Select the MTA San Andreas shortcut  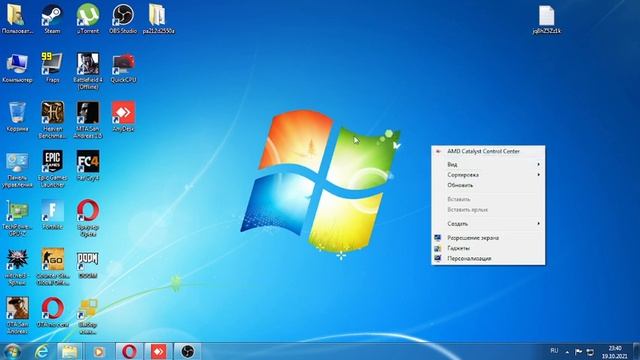point(88,120)
